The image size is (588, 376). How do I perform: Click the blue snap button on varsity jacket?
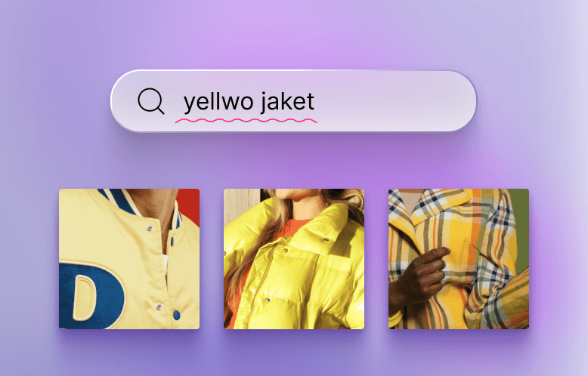tap(177, 315)
